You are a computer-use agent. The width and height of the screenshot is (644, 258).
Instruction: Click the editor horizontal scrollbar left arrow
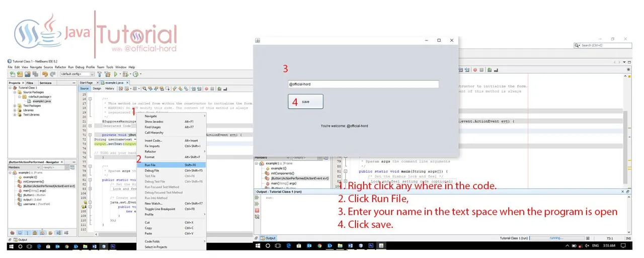[x=97, y=234]
